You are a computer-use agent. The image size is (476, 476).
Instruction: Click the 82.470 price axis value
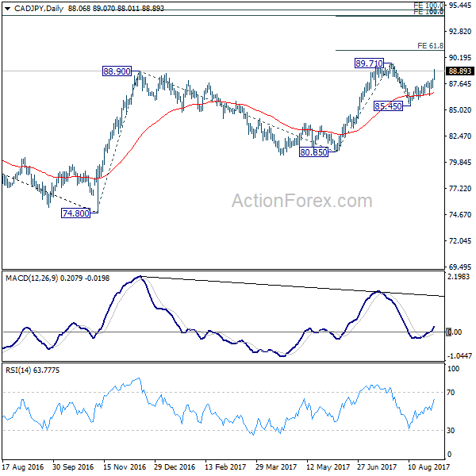pos(460,136)
